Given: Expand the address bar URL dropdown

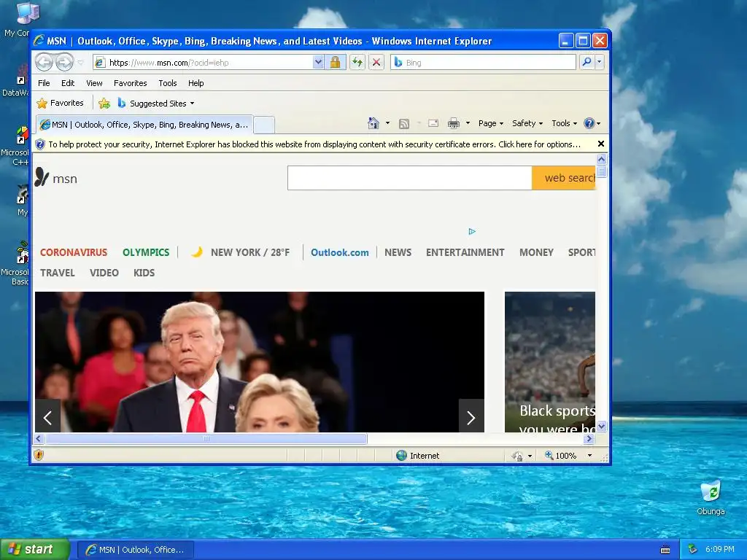Looking at the screenshot, I should tap(318, 63).
